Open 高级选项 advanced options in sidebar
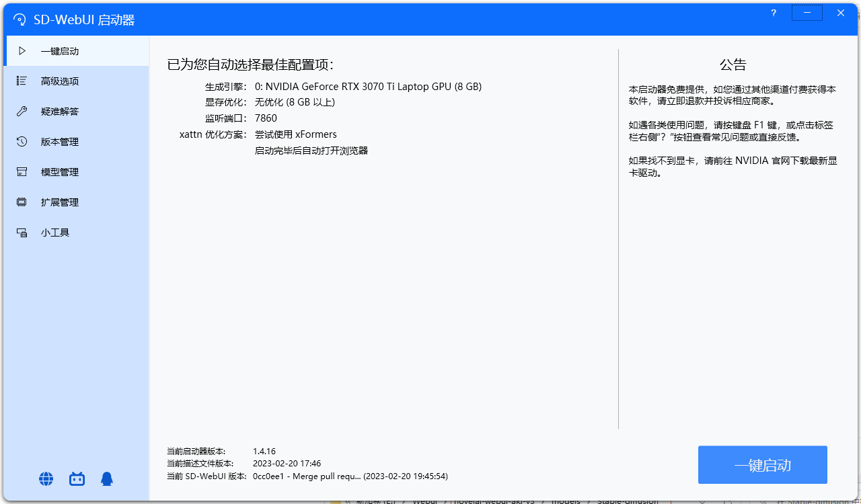The height and width of the screenshot is (504, 861). (59, 81)
